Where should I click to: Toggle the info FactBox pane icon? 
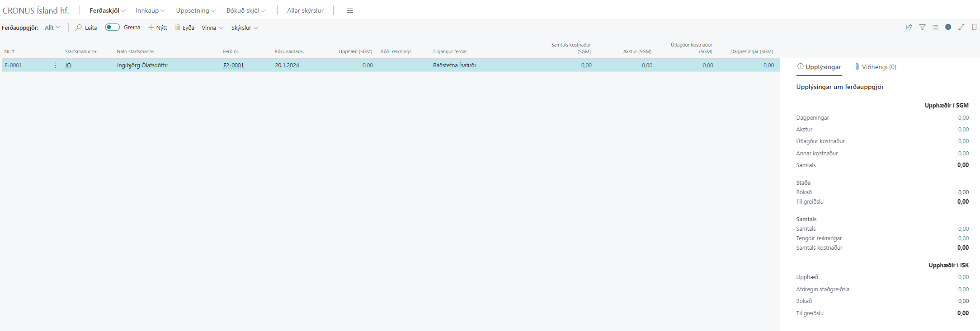click(x=948, y=28)
